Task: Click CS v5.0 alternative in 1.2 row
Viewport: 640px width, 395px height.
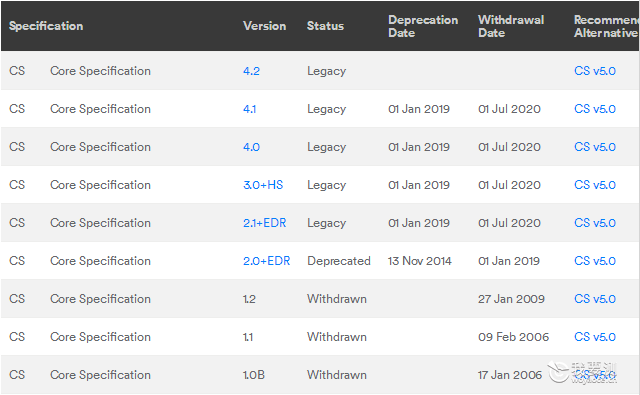Action: pos(595,299)
